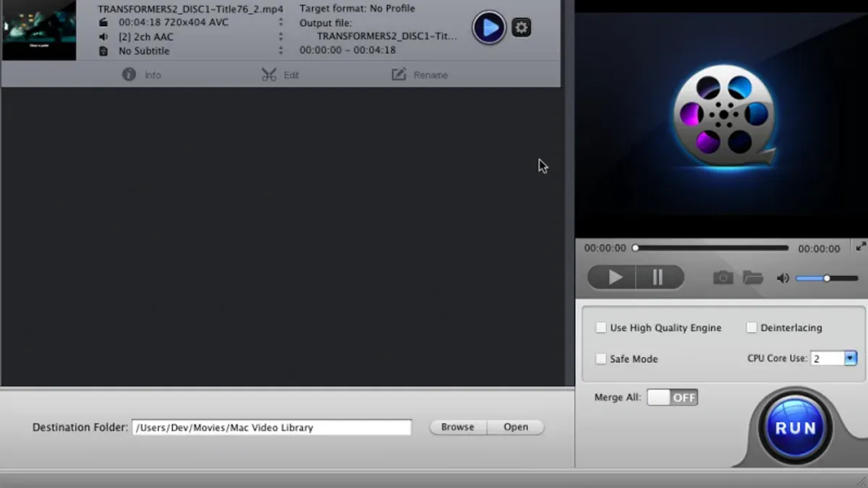Open the CPU Core Use dropdown
The image size is (868, 488).
pos(851,358)
